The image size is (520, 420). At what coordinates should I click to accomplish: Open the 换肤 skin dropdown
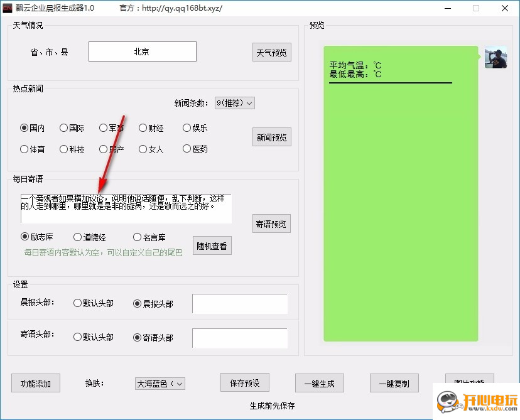[160, 384]
